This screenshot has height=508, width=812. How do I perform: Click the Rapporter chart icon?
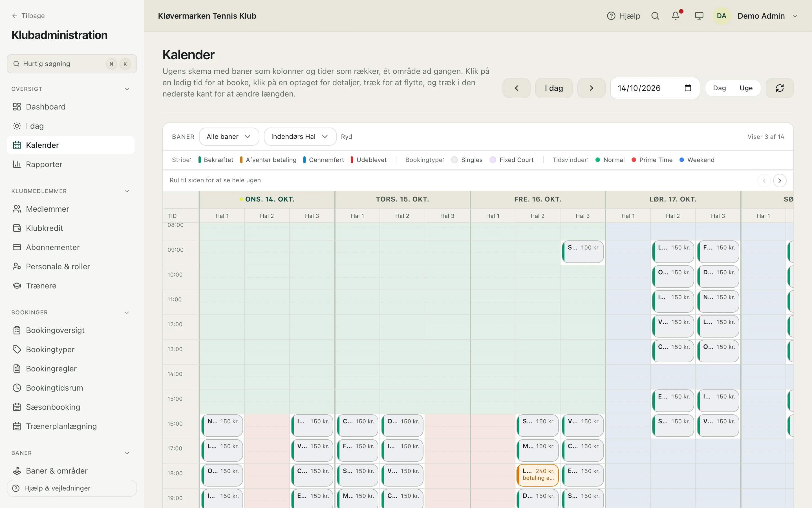point(17,164)
